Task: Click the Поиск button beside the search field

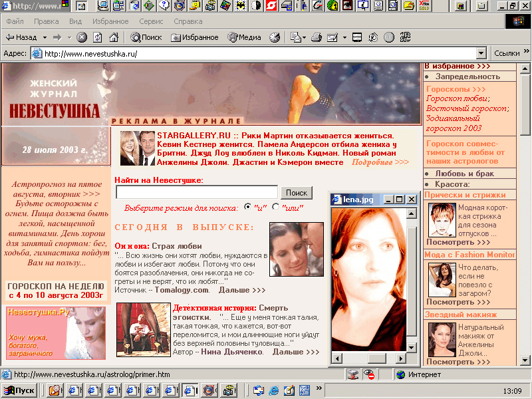Action: (x=296, y=193)
